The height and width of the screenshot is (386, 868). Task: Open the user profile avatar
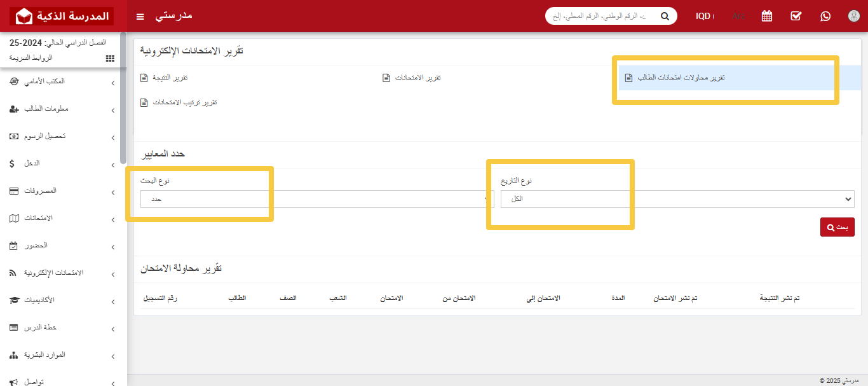[x=853, y=16]
